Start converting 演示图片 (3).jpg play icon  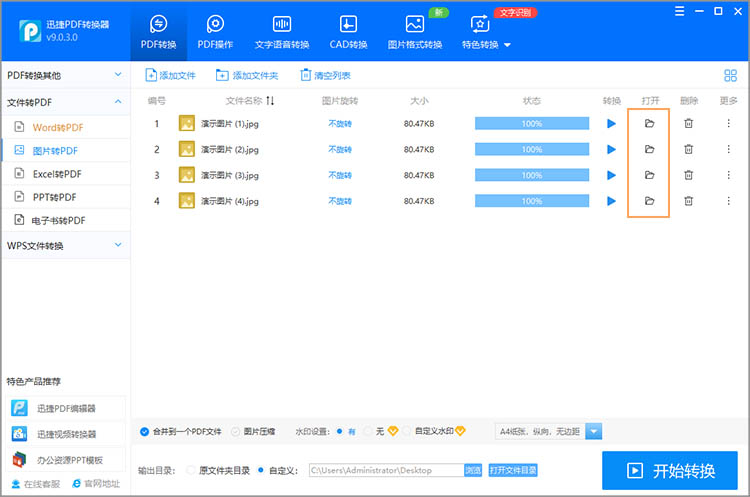(611, 175)
